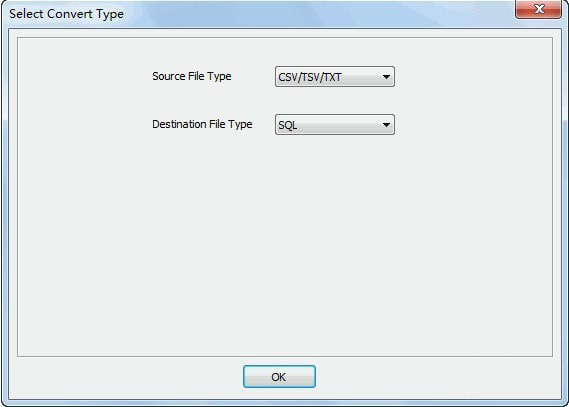Change the source type from CSV/TSV/TXT
The width and height of the screenshot is (569, 407).
coord(335,77)
